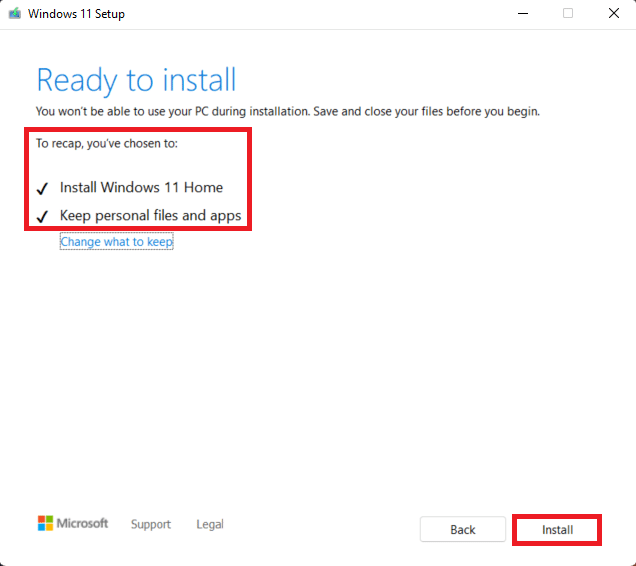Select the 'Install Windows 11 Home' text
The width and height of the screenshot is (636, 566).
(141, 187)
